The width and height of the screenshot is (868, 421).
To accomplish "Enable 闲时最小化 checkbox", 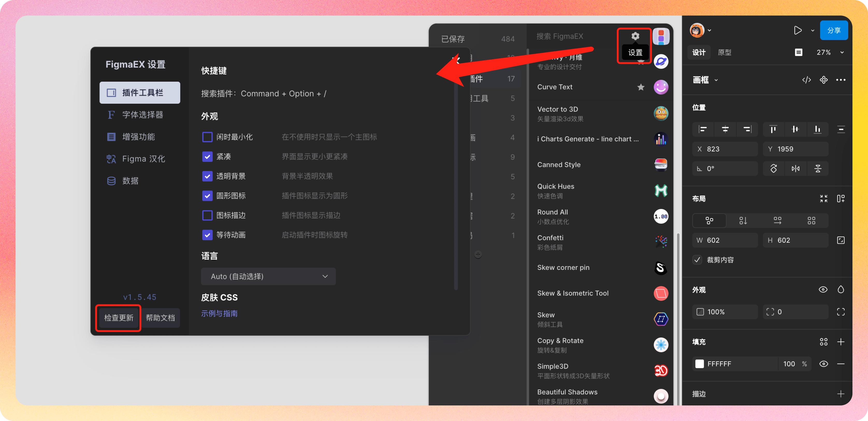I will tap(207, 137).
